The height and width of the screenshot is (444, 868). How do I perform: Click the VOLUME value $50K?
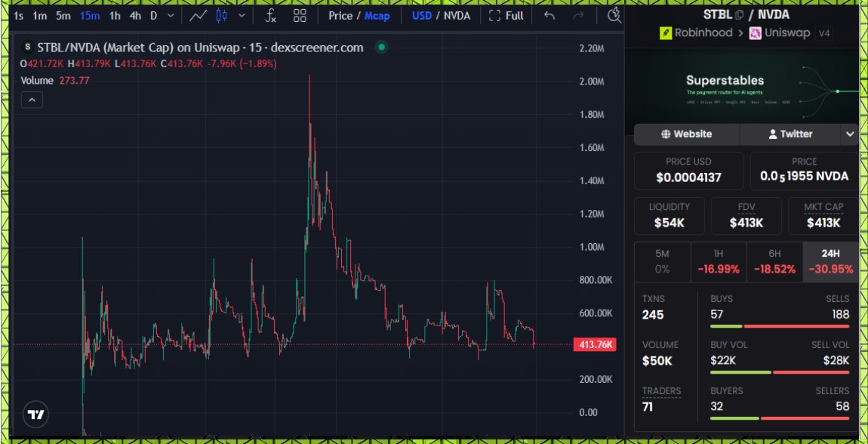(657, 361)
